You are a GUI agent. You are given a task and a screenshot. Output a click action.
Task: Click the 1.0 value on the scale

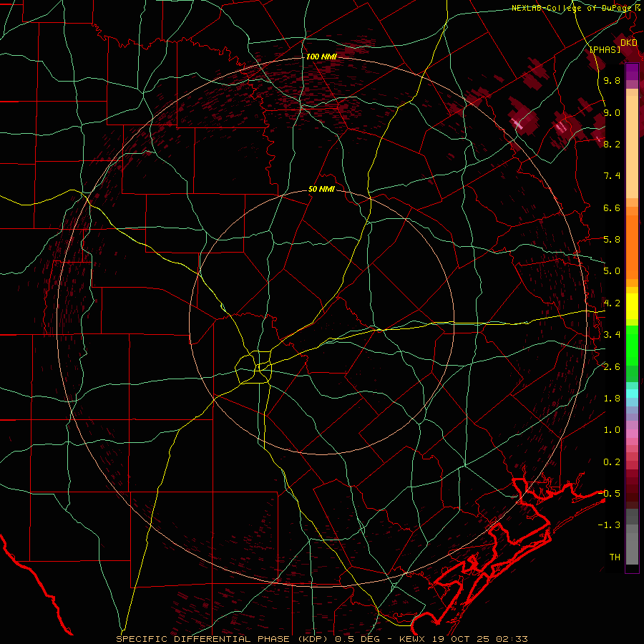[612, 430]
